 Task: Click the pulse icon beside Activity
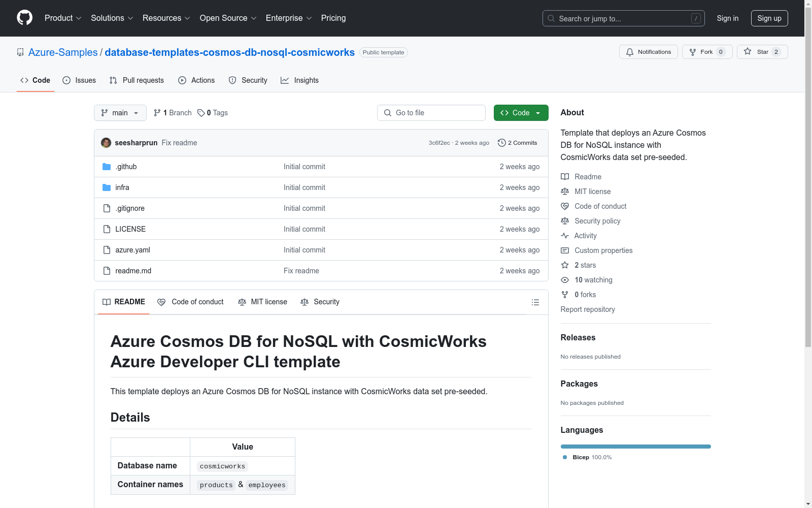click(x=565, y=236)
